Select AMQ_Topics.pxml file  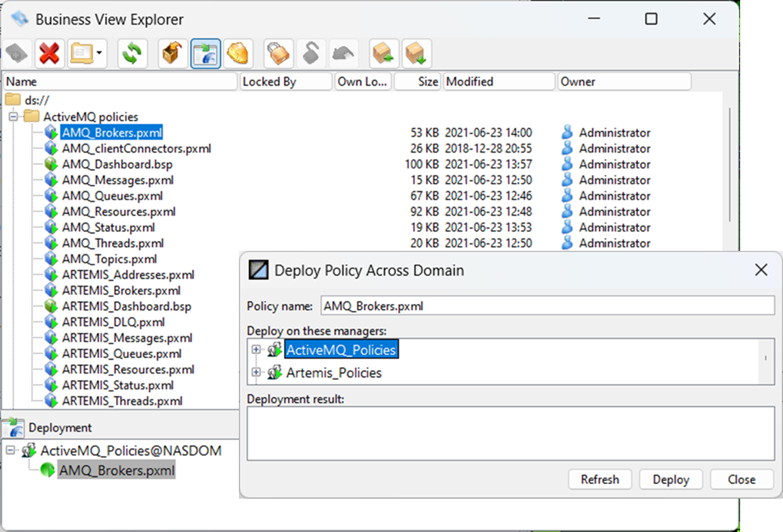click(109, 258)
